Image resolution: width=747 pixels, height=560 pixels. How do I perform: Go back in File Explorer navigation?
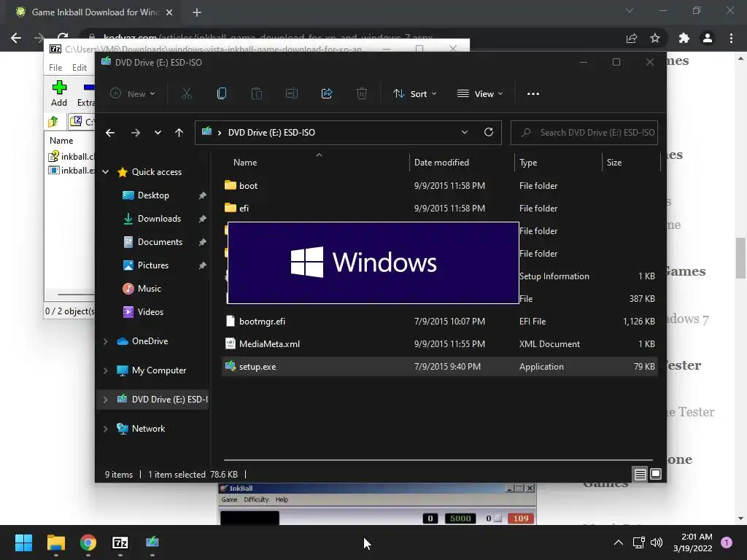[x=110, y=133]
